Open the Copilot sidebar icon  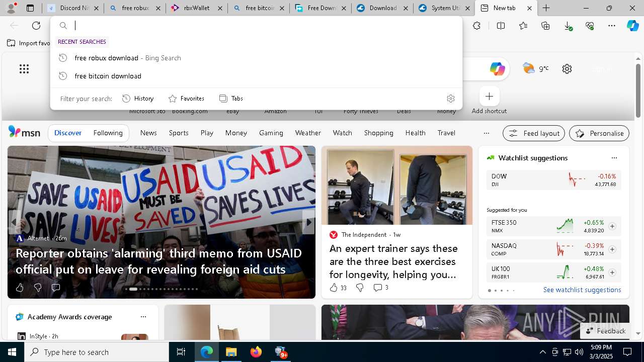coord(633,26)
